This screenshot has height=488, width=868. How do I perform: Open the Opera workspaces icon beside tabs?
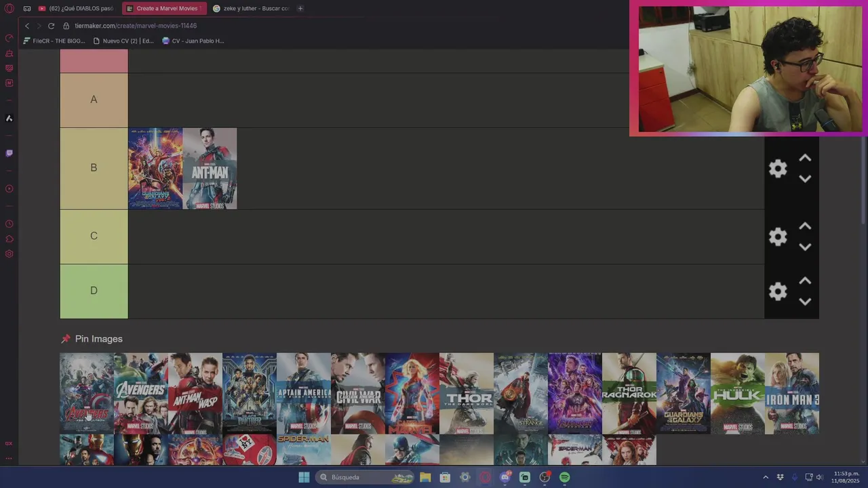[26, 8]
